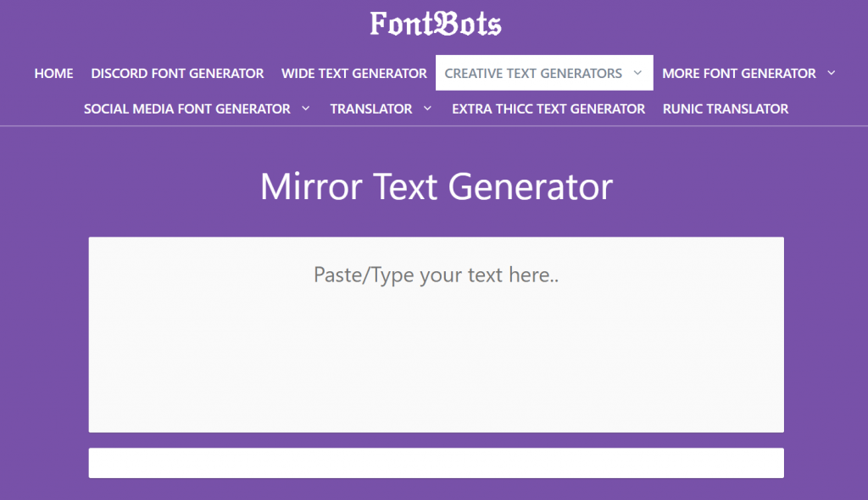
Task: Click the placeholder text Paste/Type your text here
Action: coord(436,275)
